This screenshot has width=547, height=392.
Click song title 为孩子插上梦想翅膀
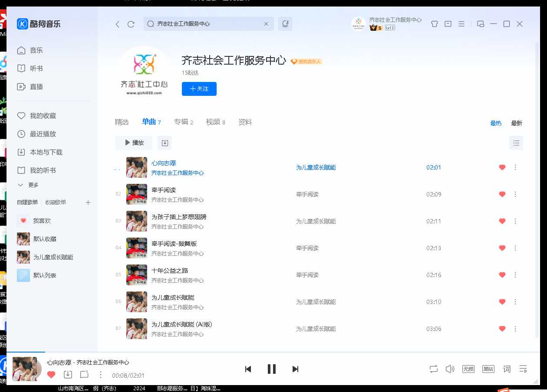pyautogui.click(x=179, y=217)
